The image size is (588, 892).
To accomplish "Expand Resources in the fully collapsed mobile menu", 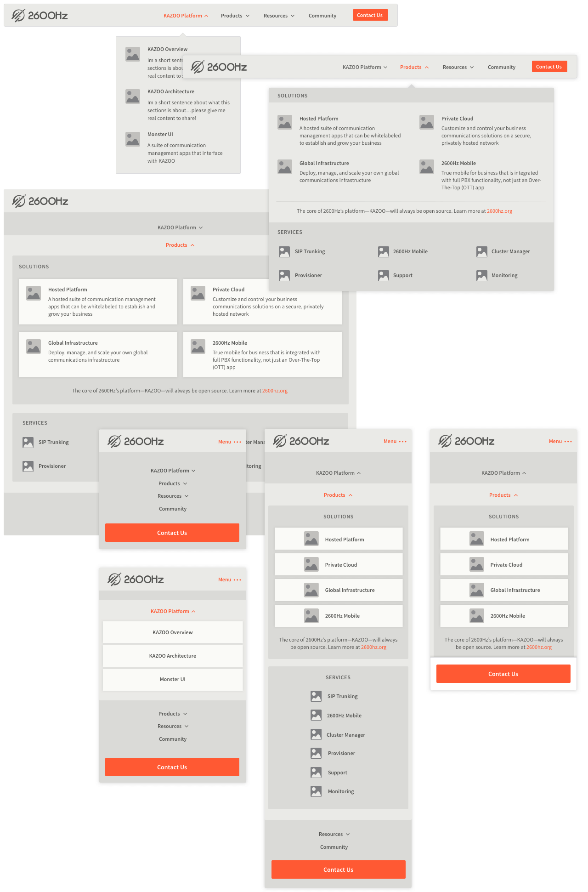I will (173, 496).
